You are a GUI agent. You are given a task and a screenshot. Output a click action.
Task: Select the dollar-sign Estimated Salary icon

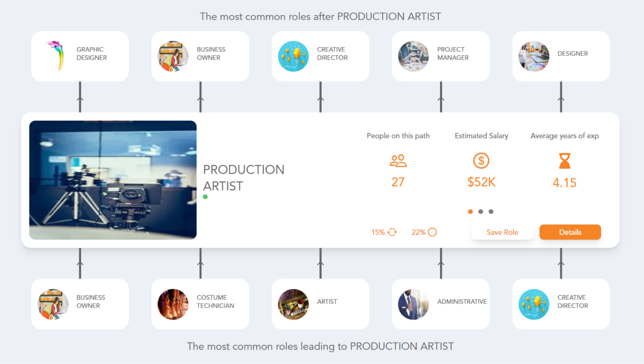coord(481,160)
